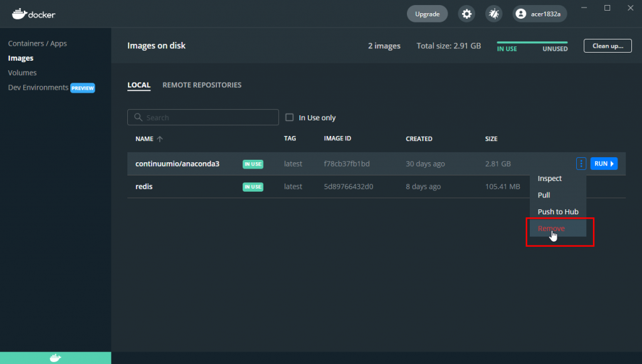The width and height of the screenshot is (642, 364).
Task: Click the search magnifier icon
Action: [139, 117]
